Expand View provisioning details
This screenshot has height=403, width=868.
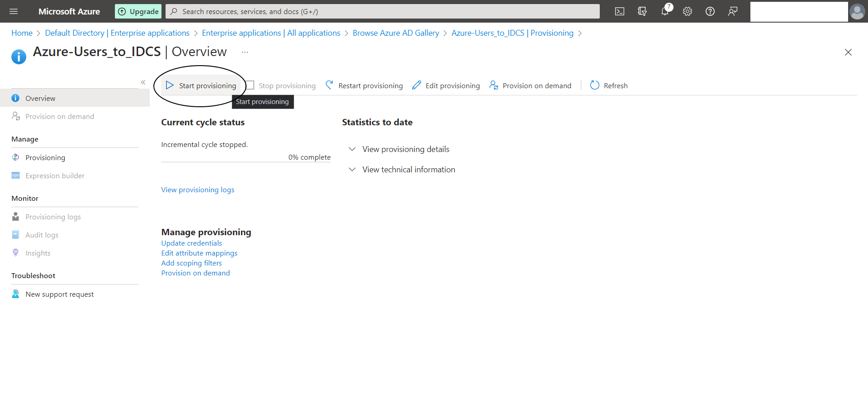click(399, 149)
